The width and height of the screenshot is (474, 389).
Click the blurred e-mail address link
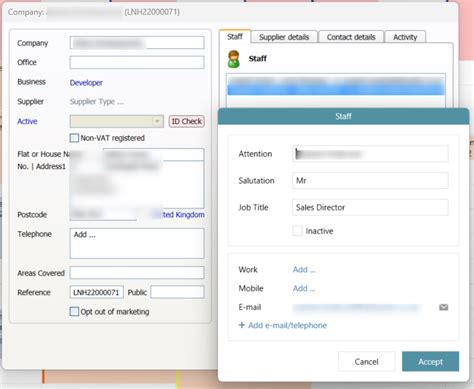[356, 308]
